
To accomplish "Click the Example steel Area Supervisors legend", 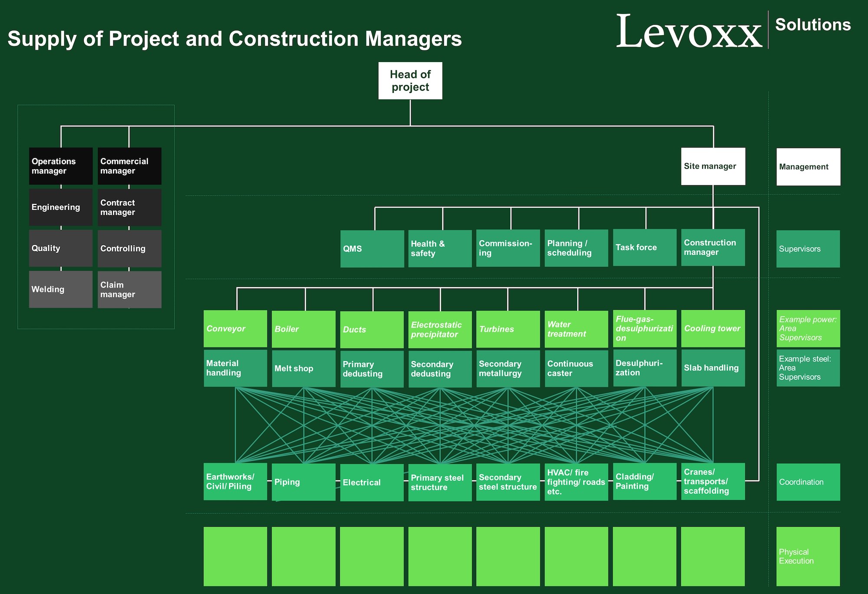I will tap(808, 368).
